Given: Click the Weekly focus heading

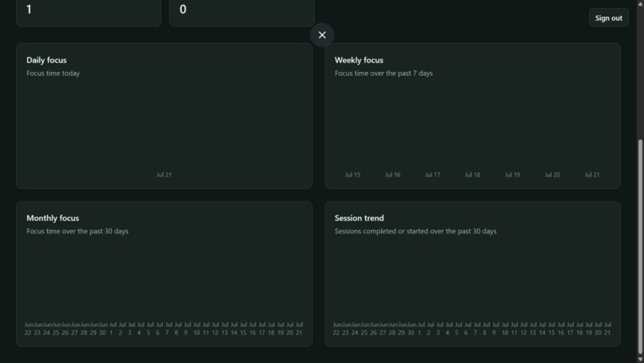Looking at the screenshot, I should pos(359,60).
